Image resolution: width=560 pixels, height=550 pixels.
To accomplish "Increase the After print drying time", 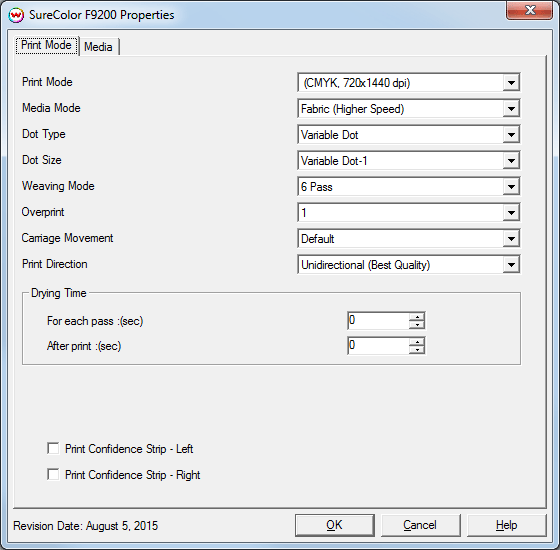I will [x=417, y=341].
